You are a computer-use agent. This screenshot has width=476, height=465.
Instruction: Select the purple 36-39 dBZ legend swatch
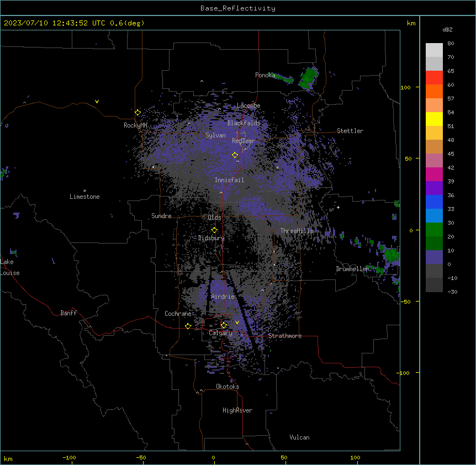[x=434, y=188]
